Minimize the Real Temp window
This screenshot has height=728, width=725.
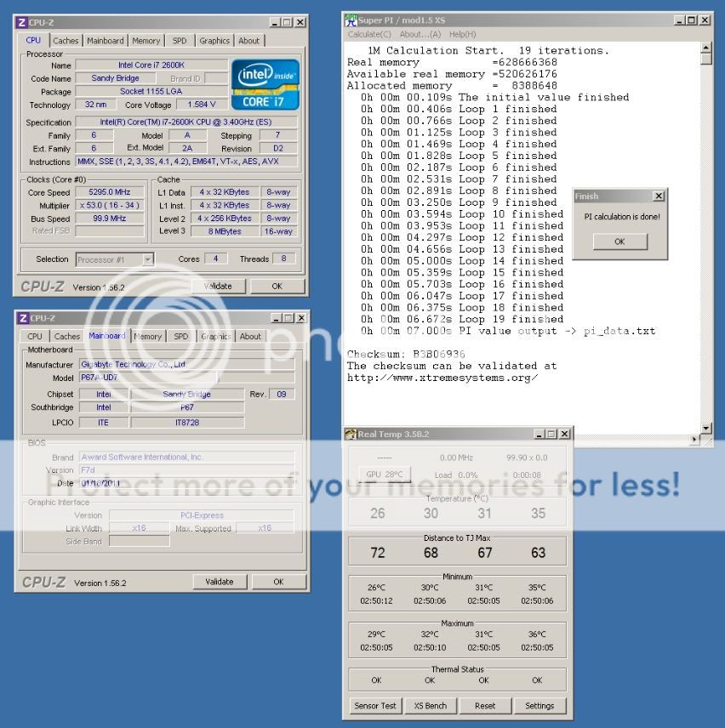pyautogui.click(x=539, y=434)
